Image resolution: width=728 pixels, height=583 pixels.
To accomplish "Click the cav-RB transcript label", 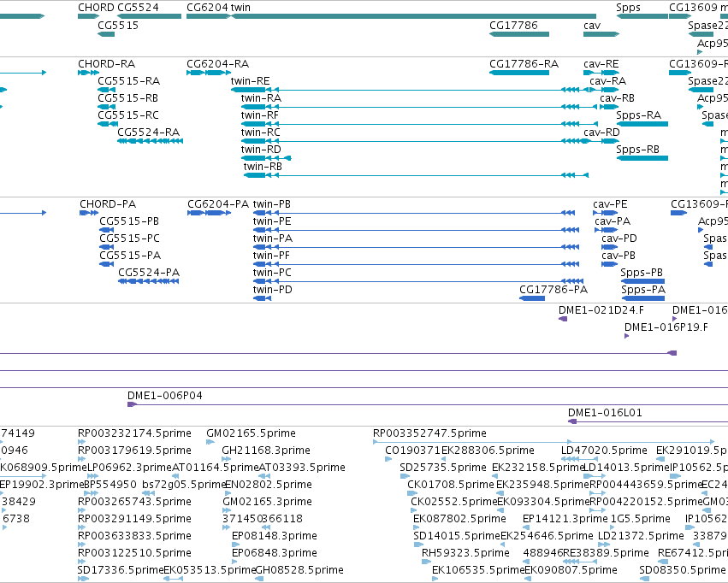I will click(x=617, y=97).
